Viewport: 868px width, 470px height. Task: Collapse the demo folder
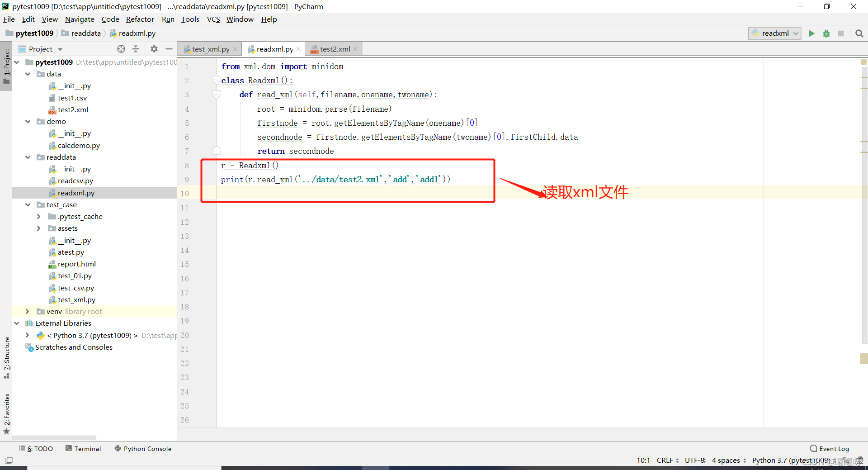(x=28, y=121)
